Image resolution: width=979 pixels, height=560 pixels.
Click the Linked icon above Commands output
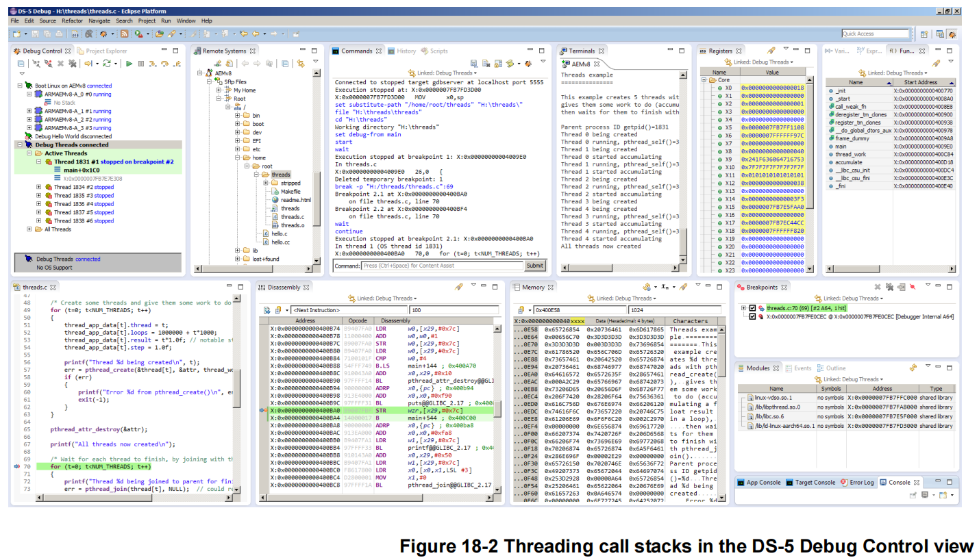pyautogui.click(x=412, y=73)
